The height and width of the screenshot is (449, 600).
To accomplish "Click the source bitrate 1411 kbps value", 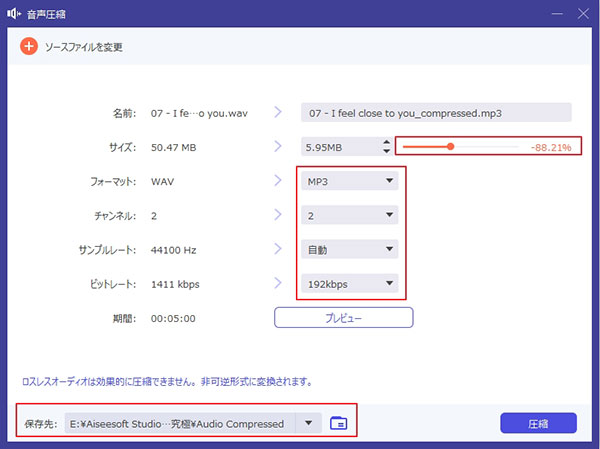I will (175, 284).
